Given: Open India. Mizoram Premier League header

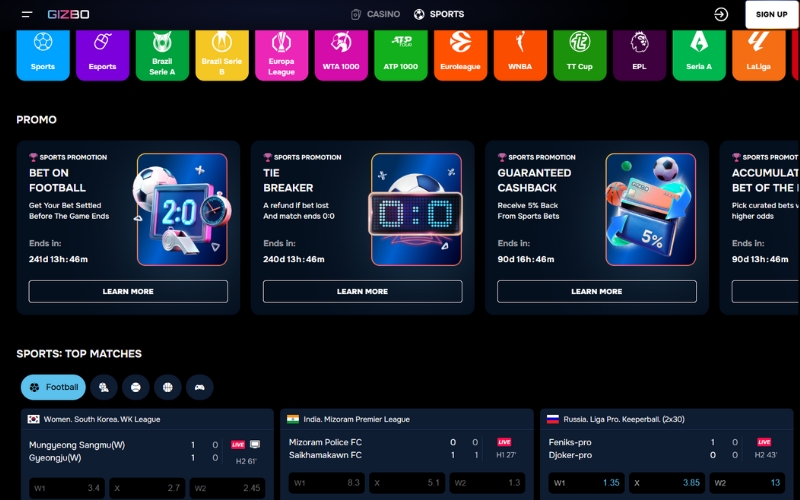Looking at the screenshot, I should 407,419.
